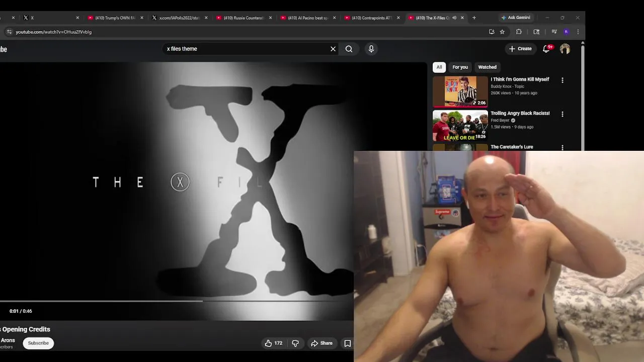The image size is (644, 362).
Task: Close the Al Pacino tab
Action: [334, 18]
